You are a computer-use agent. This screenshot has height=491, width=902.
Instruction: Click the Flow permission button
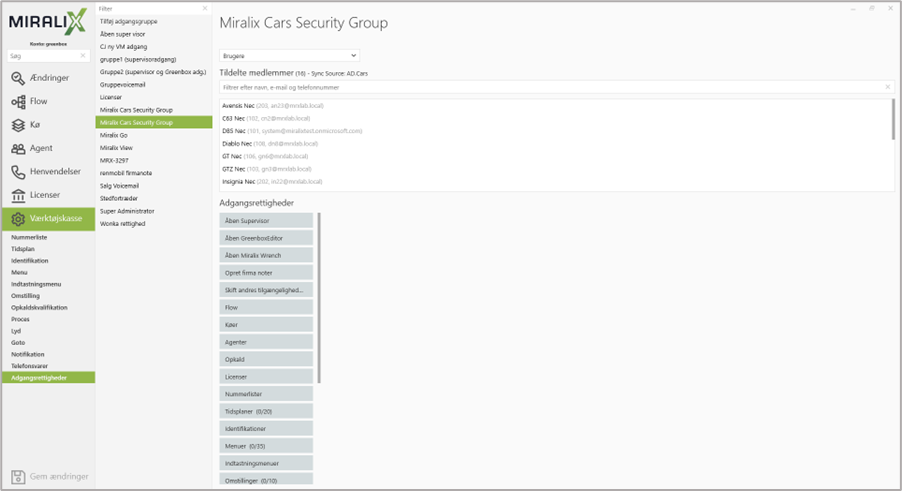[266, 308]
